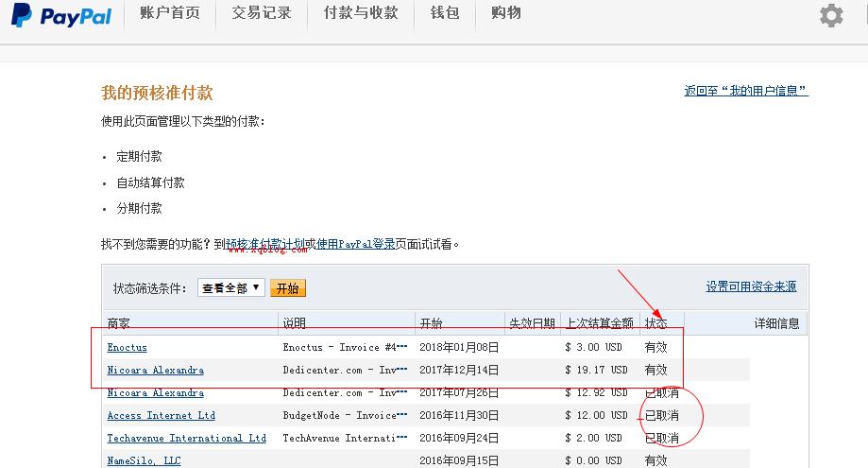Open Nicoara Alexandra dated 2017年07月26日
Viewport: 868px width, 468px height.
[x=156, y=392]
